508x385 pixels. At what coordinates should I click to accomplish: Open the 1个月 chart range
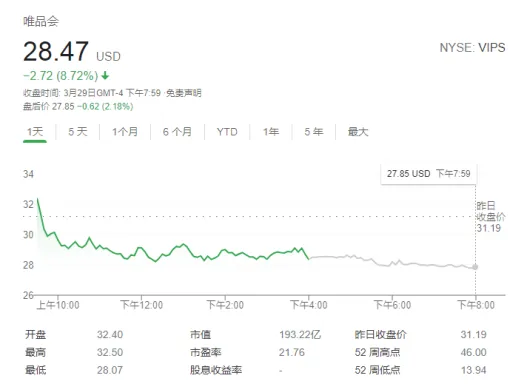pos(125,132)
